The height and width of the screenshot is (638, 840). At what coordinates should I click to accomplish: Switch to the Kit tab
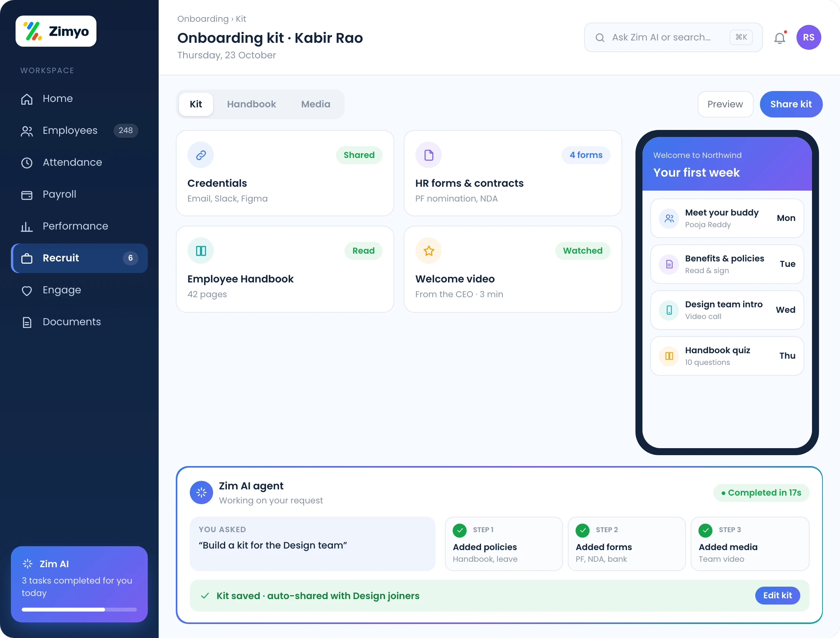coord(196,104)
